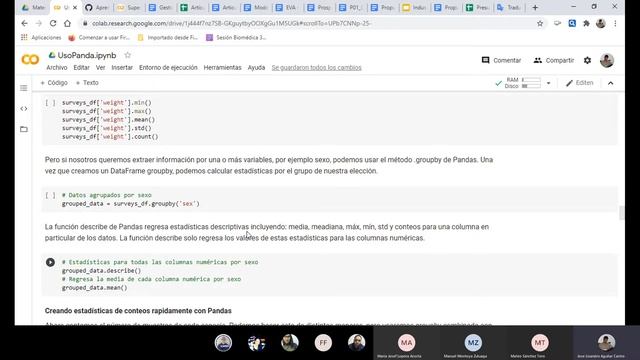Open Colab settings gear
The height and width of the screenshot is (360, 640).
click(x=587, y=60)
